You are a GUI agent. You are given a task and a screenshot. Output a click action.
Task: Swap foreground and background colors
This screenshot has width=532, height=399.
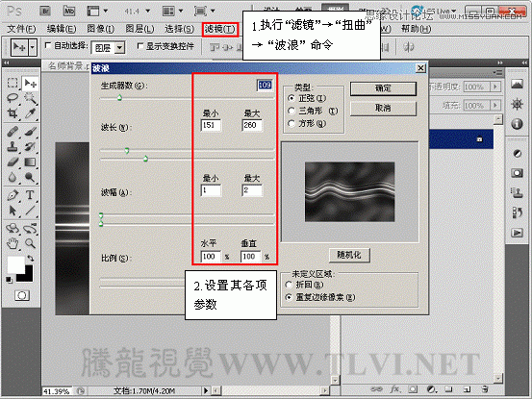[31, 259]
